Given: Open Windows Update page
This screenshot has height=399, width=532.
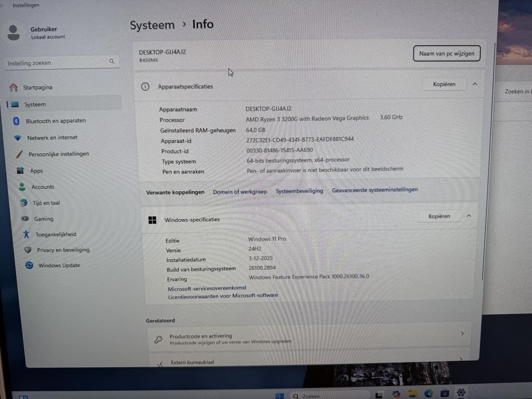Looking at the screenshot, I should [59, 265].
